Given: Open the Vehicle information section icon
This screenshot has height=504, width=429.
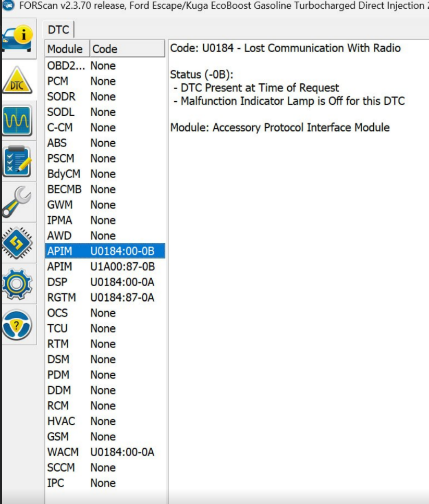Looking at the screenshot, I should click(18, 38).
